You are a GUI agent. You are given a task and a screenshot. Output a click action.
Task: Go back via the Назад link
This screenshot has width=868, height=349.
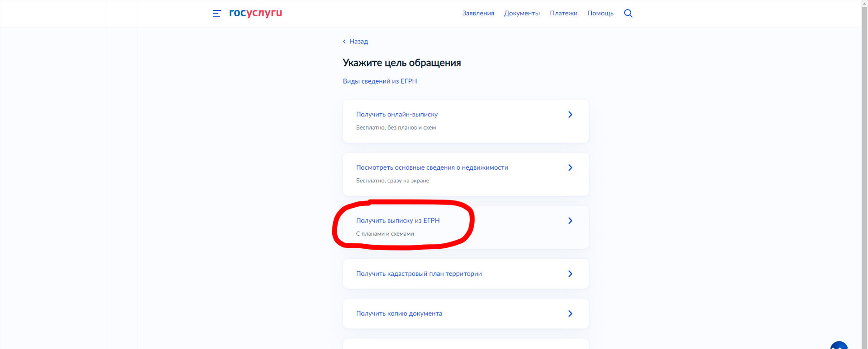(359, 42)
